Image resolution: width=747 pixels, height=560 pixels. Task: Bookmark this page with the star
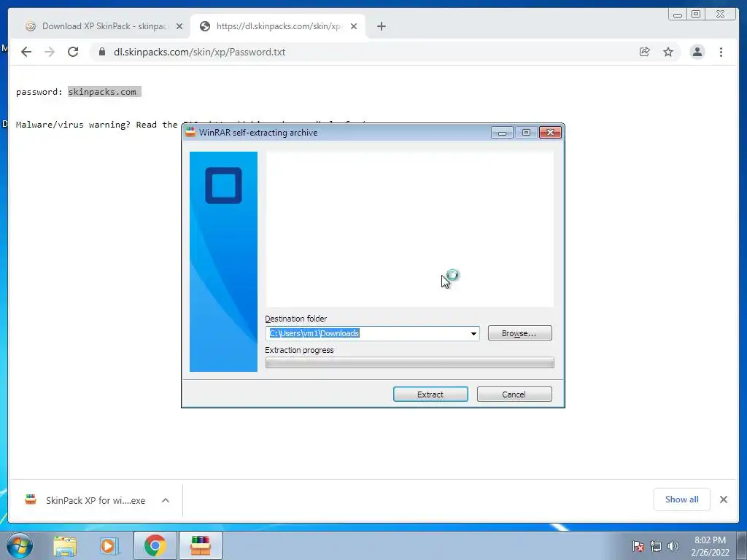pyautogui.click(x=668, y=52)
